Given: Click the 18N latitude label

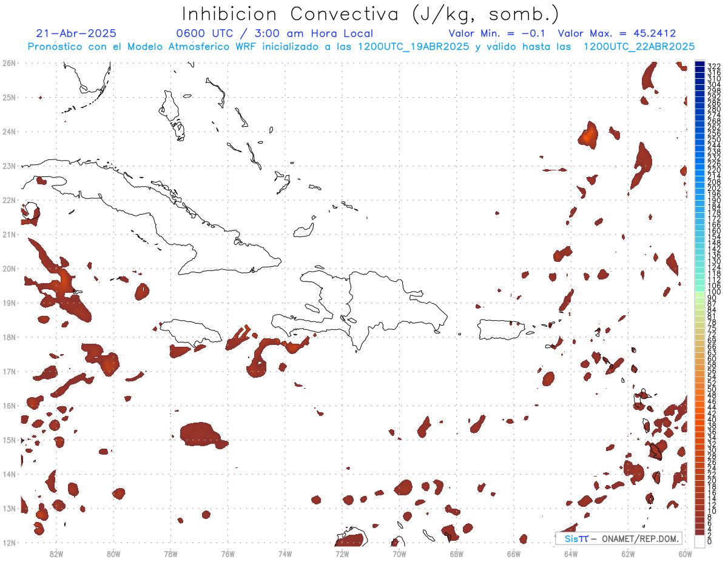Looking at the screenshot, I should (x=9, y=336).
